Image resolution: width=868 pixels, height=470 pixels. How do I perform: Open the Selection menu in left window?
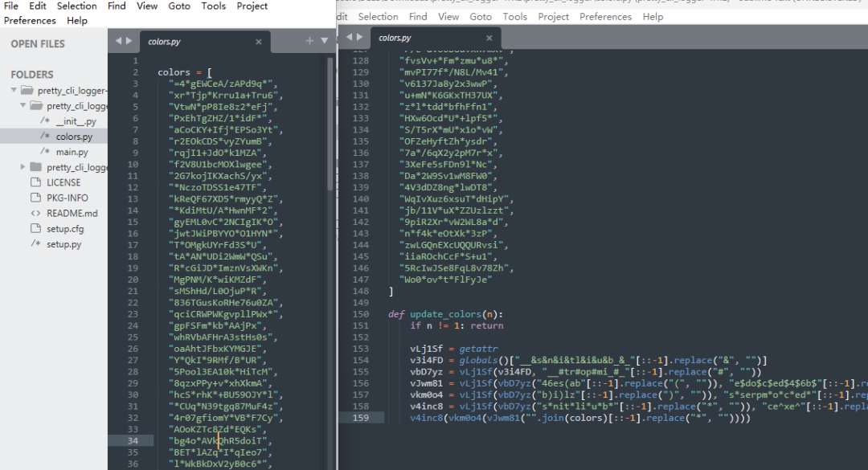(x=77, y=6)
